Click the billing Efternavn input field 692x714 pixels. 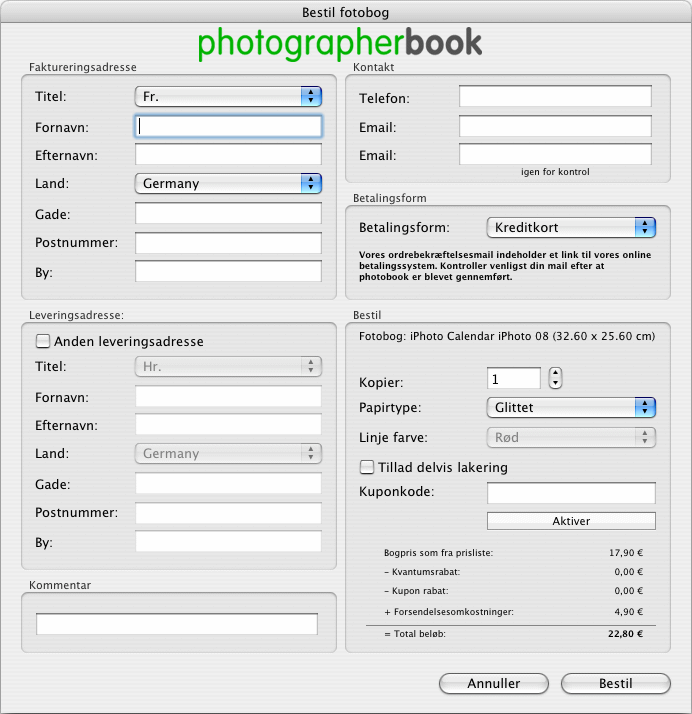[x=228, y=154]
